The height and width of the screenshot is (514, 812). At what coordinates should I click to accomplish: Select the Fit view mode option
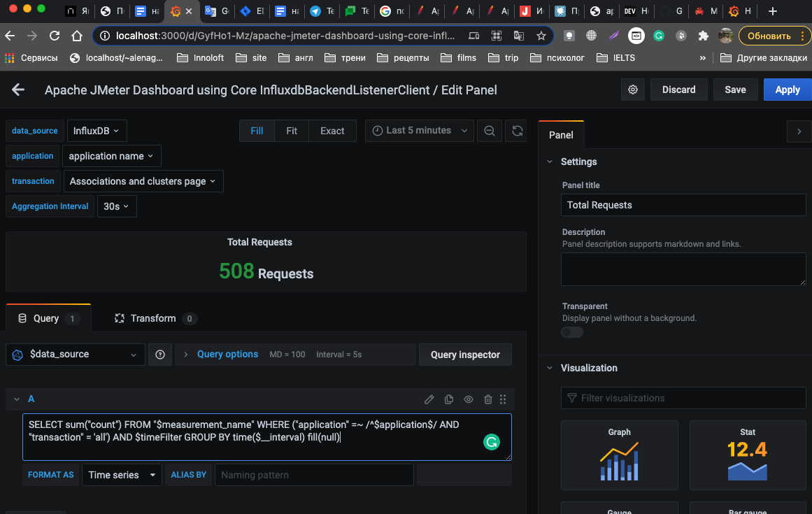(x=292, y=131)
